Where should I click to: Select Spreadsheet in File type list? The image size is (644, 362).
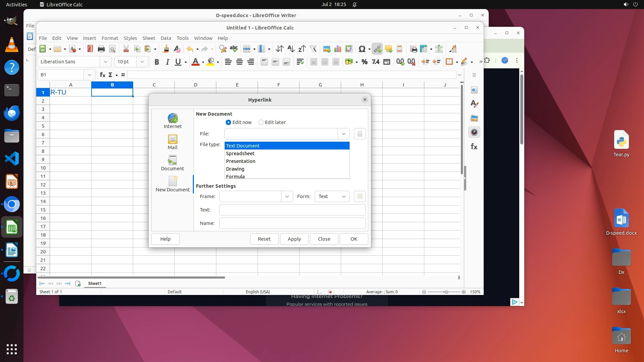[x=240, y=154]
